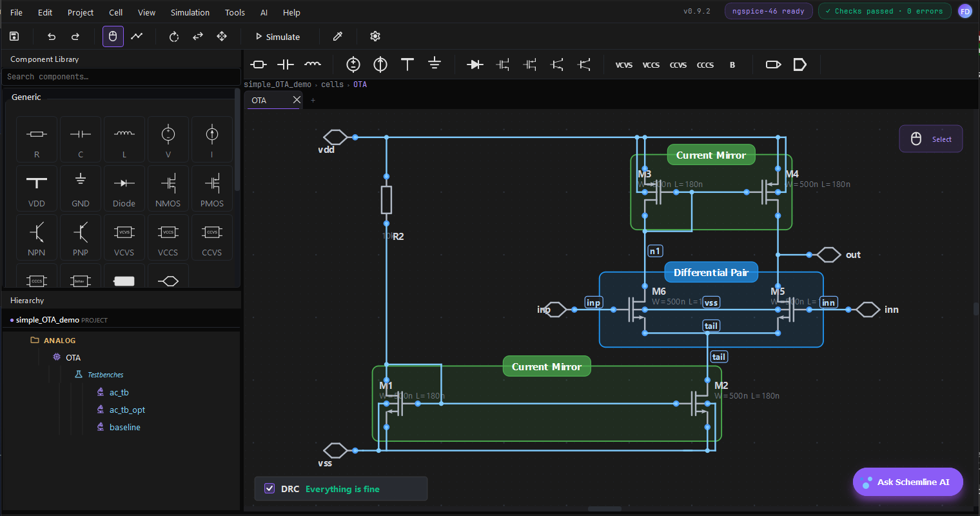Toggle the DRC checkbox at the bottom

pos(269,488)
